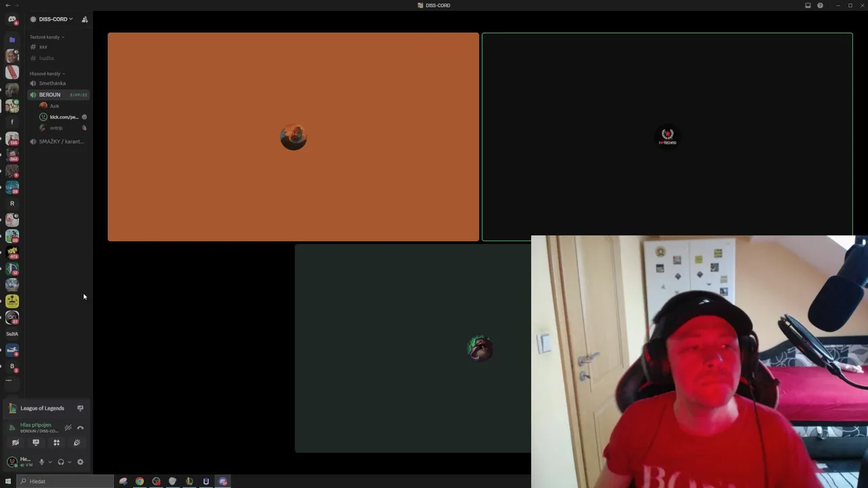Expand the DISS-CORD server name dropdown

coord(56,20)
